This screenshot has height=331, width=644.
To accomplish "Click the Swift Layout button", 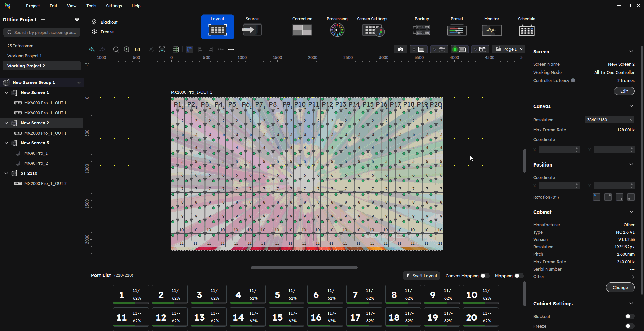I will coord(421,276).
